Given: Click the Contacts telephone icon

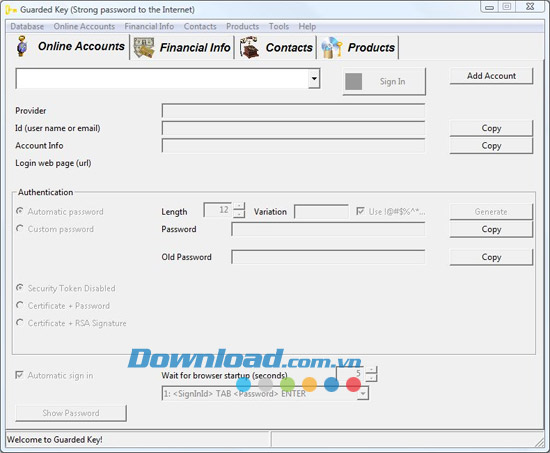Looking at the screenshot, I should coord(249,47).
